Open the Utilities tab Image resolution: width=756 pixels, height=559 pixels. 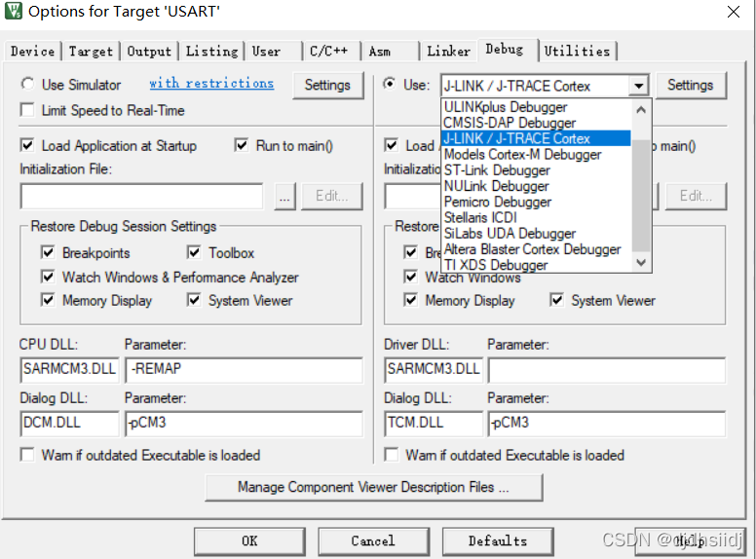(578, 51)
